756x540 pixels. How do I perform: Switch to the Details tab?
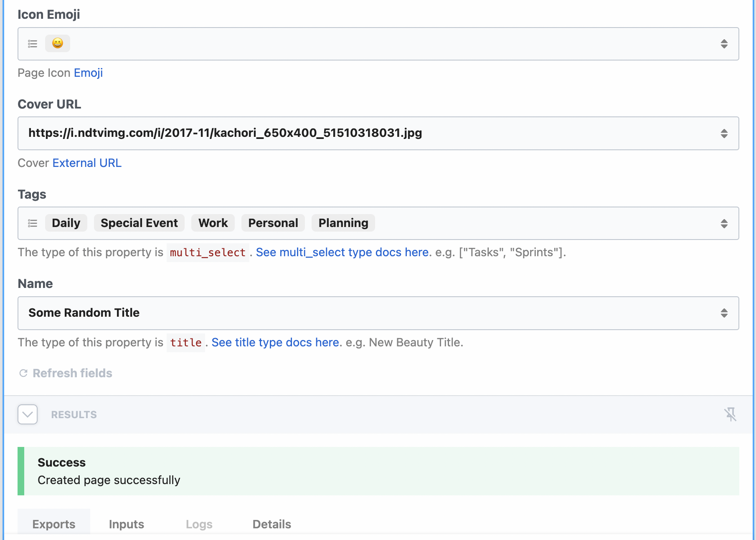272,524
